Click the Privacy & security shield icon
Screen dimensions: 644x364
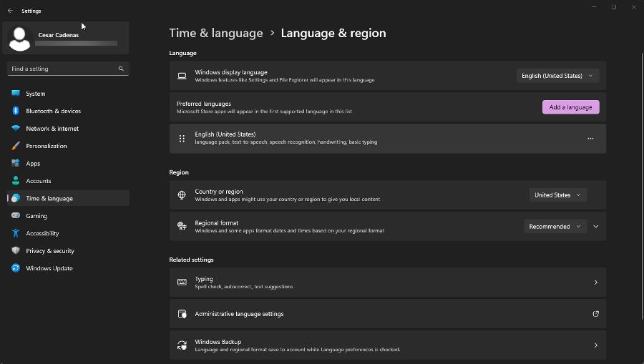pyautogui.click(x=16, y=251)
